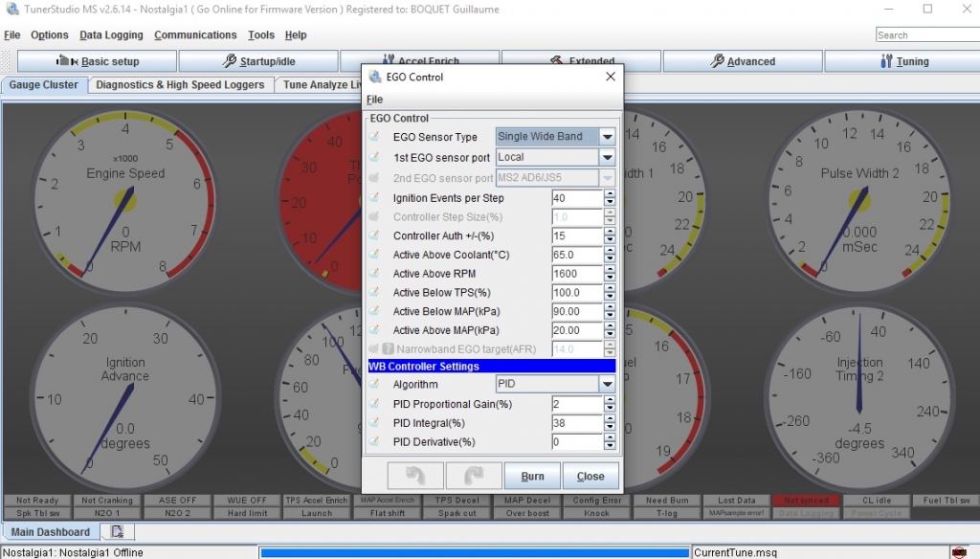980x559 pixels.
Task: Click the undo arrow in EGO Control dialog
Action: [415, 476]
